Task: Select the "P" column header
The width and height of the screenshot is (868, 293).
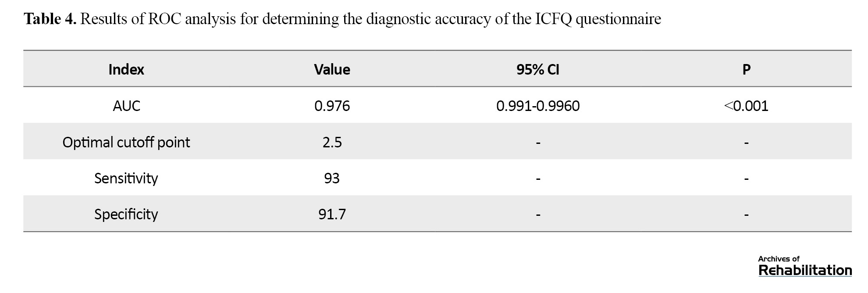Action: click(746, 69)
